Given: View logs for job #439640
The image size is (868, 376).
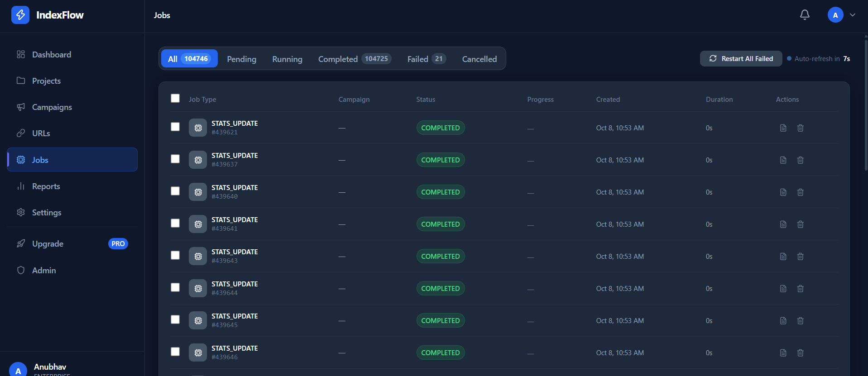Looking at the screenshot, I should tap(783, 192).
